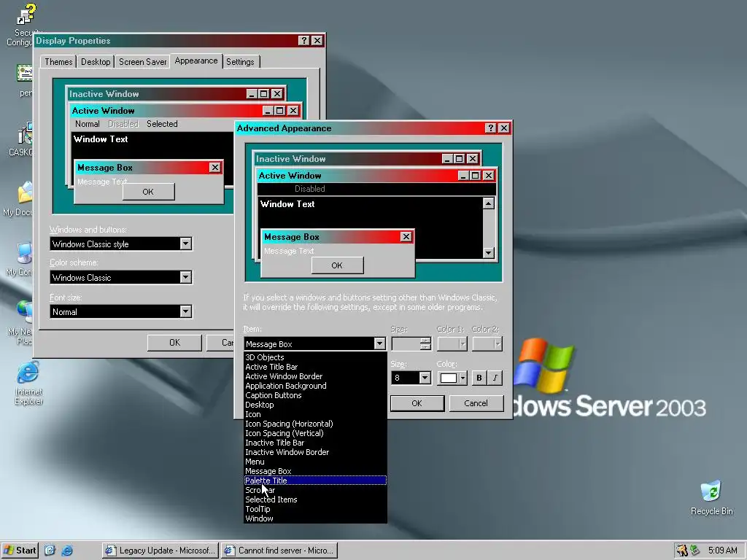This screenshot has height=560, width=747.
Task: Choose Selected Items from list
Action: point(315,499)
